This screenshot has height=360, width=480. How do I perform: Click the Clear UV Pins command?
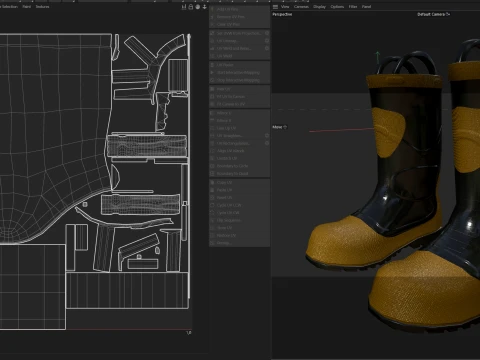pyautogui.click(x=239, y=24)
